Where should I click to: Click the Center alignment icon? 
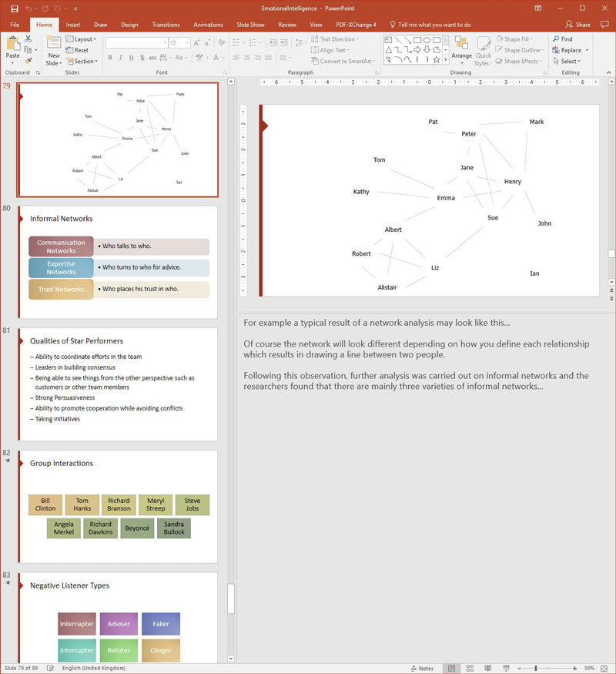pyautogui.click(x=246, y=57)
